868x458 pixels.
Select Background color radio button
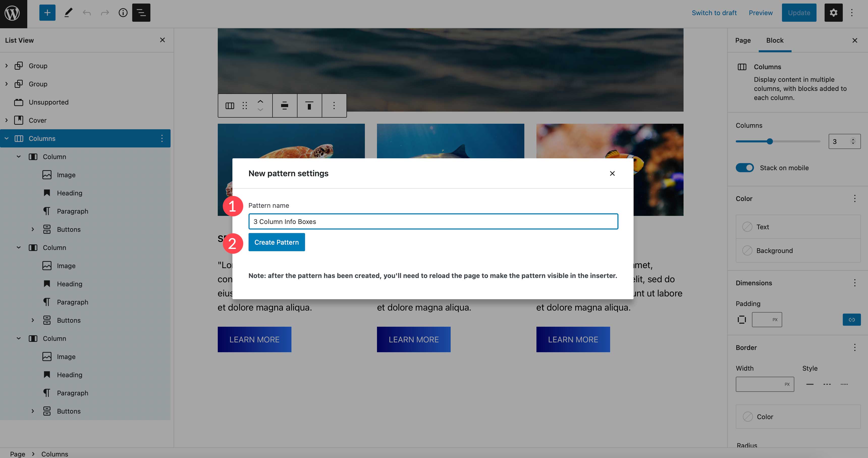pyautogui.click(x=747, y=250)
